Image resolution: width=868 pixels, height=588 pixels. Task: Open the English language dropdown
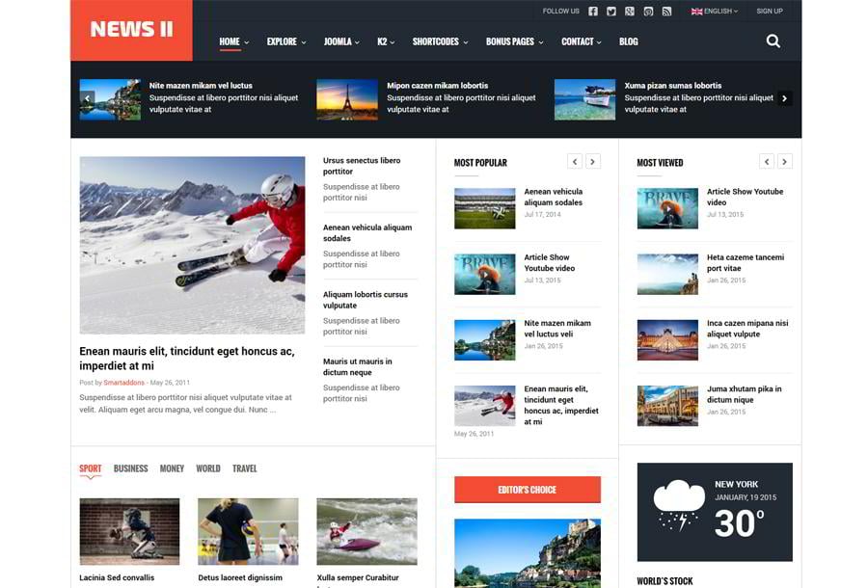[715, 12]
